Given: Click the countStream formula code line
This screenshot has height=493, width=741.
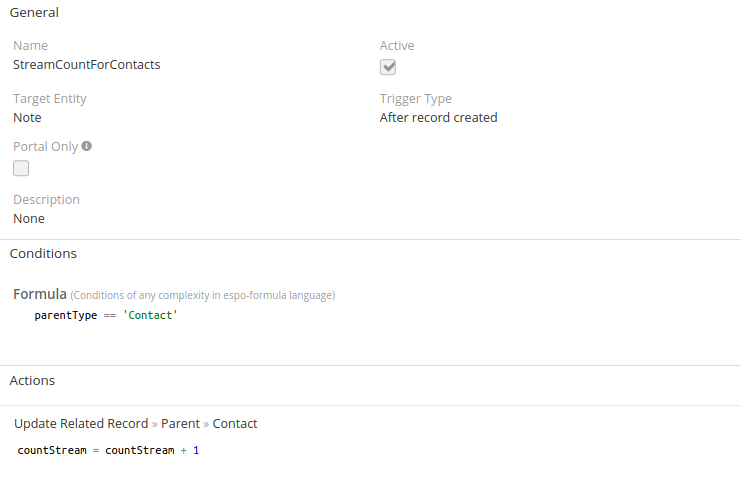Looking at the screenshot, I should coord(108,450).
